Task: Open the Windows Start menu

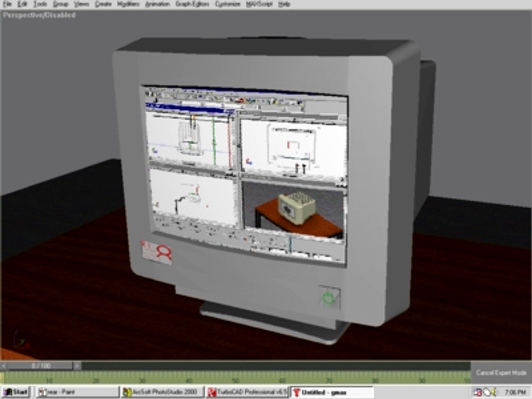Action: 16,392
